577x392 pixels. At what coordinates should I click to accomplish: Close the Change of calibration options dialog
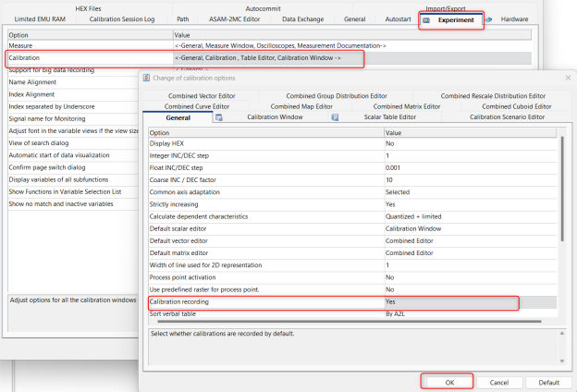pyautogui.click(x=568, y=78)
